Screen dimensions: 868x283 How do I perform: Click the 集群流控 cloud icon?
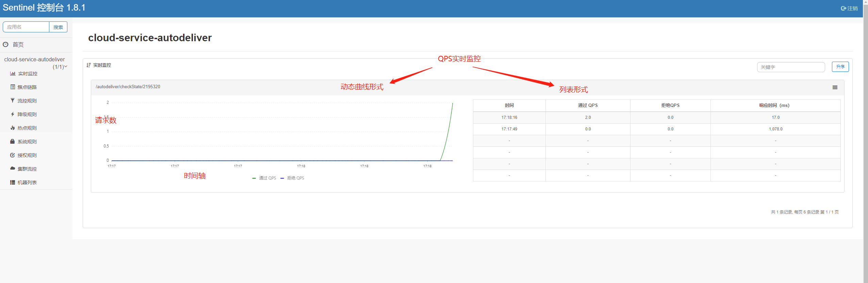pos(13,169)
